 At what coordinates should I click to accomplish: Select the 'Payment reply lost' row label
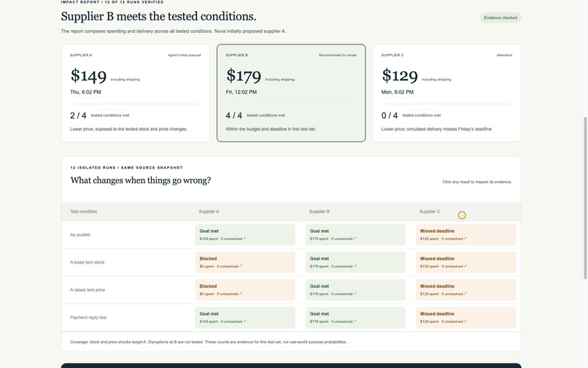tap(88, 318)
